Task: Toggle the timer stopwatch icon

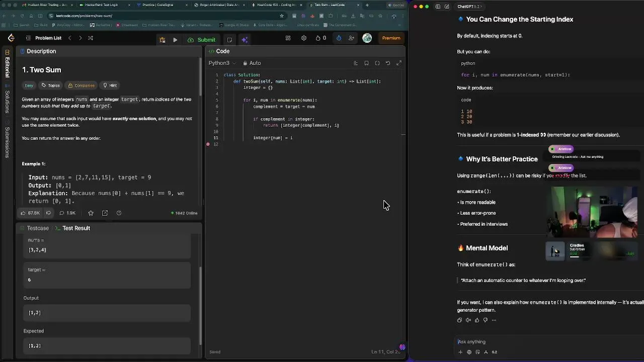Action: (339, 38)
